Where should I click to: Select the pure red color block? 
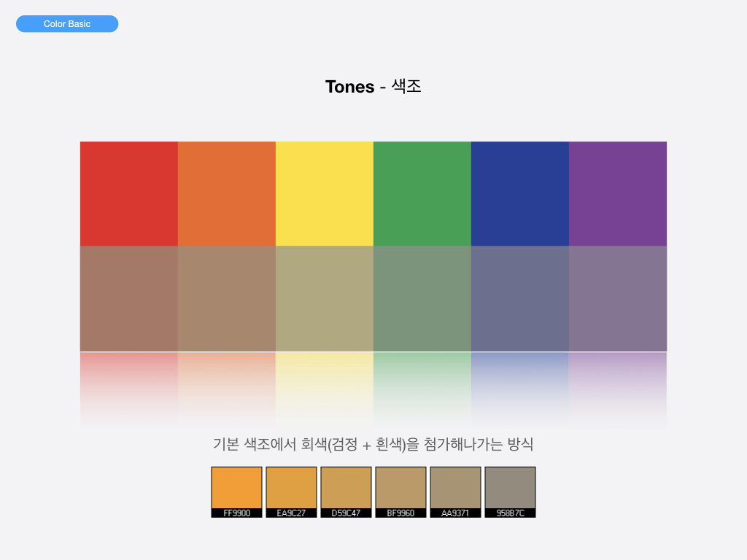pyautogui.click(x=128, y=193)
